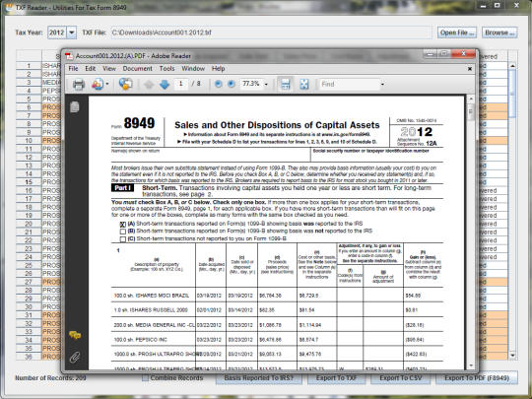Click TXF Reader table scrollbar down arrow
532x399 pixels.
512,356
